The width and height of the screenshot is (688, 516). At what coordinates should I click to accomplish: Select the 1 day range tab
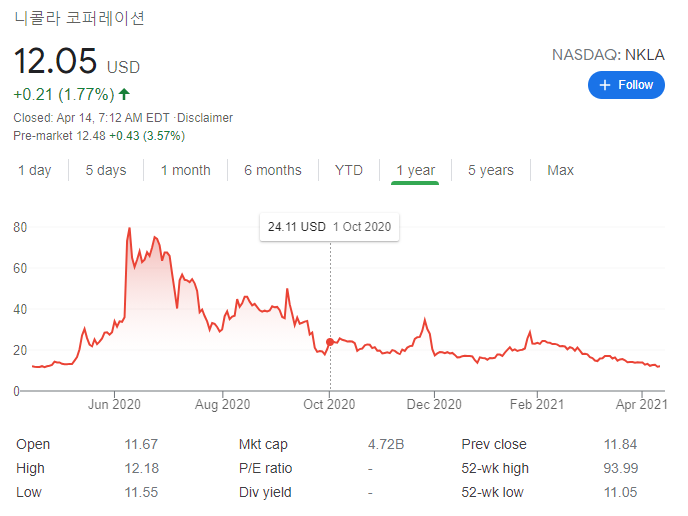click(x=35, y=170)
